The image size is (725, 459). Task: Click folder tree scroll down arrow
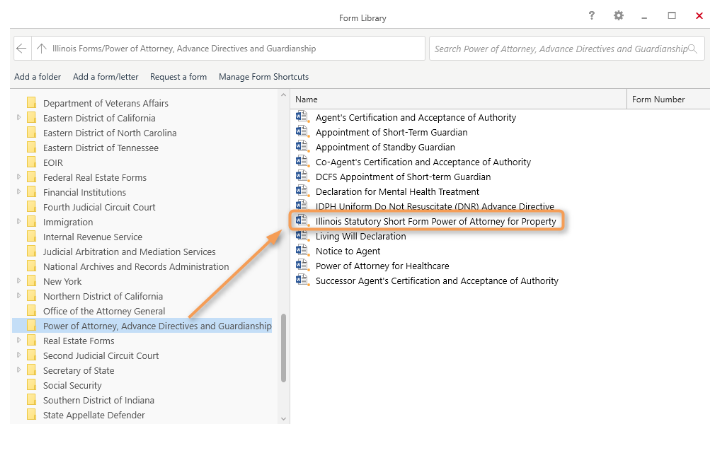tap(283, 419)
